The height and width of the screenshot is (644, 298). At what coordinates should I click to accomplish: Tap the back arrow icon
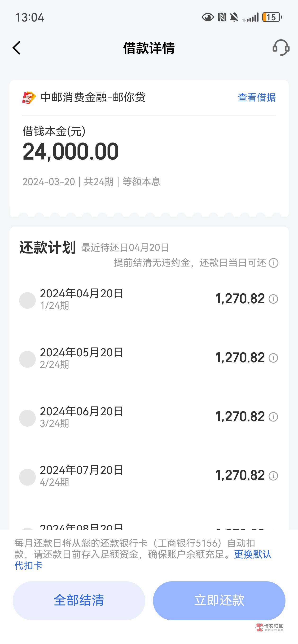click(x=17, y=48)
